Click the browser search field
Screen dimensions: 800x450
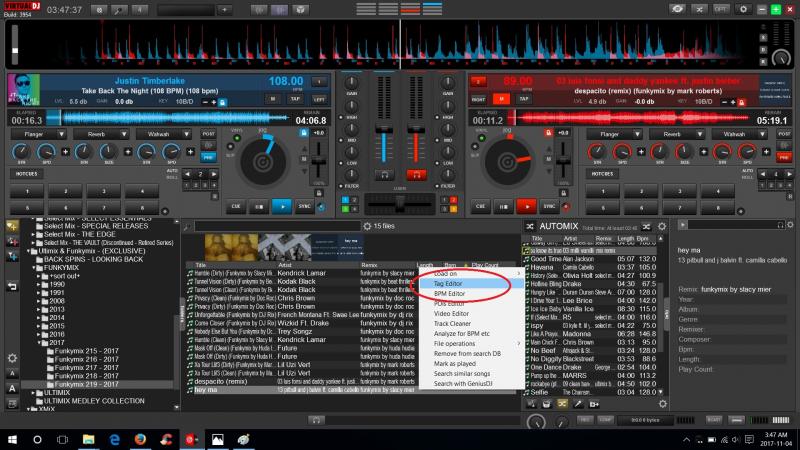(277, 226)
